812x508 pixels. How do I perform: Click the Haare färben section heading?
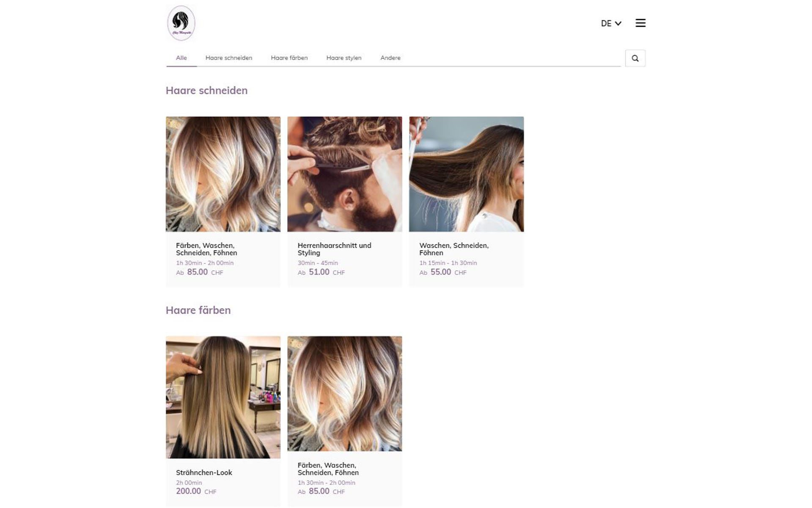[198, 310]
